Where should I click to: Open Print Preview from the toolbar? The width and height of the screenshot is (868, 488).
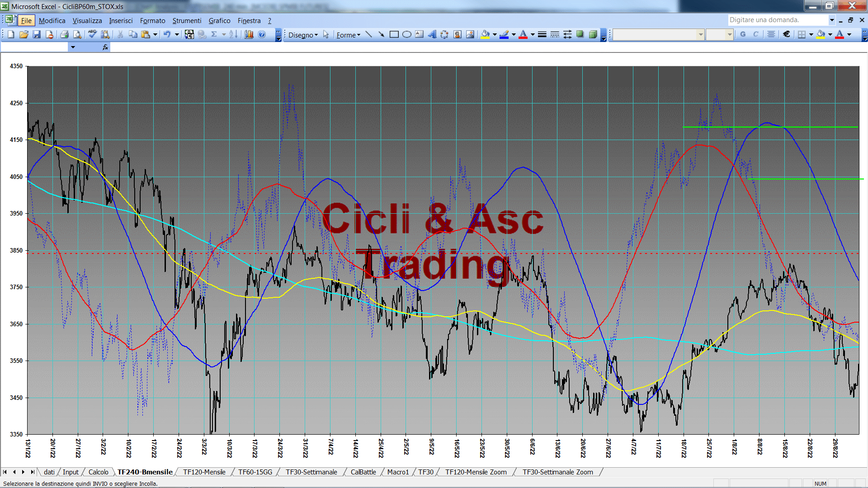click(x=77, y=34)
